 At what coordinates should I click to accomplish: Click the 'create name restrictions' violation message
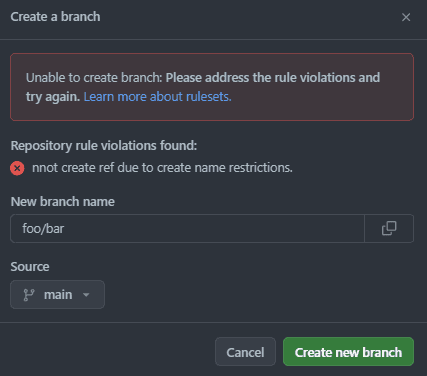click(x=162, y=168)
